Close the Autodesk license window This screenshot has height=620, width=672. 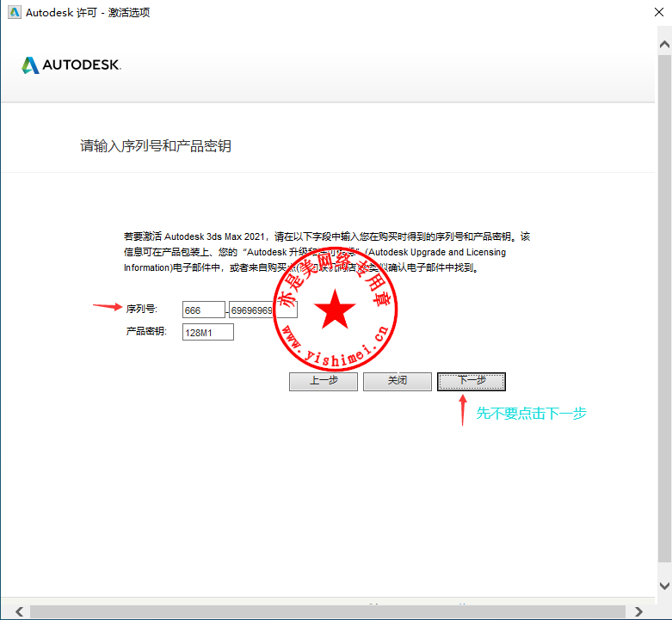pyautogui.click(x=659, y=12)
